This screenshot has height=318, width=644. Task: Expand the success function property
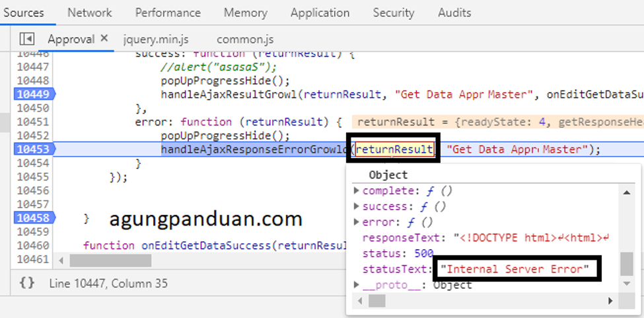click(x=357, y=206)
